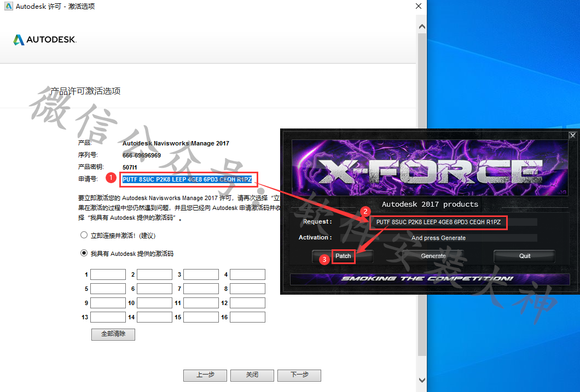
Task: Click the 关闭 close button
Action: [x=252, y=375]
